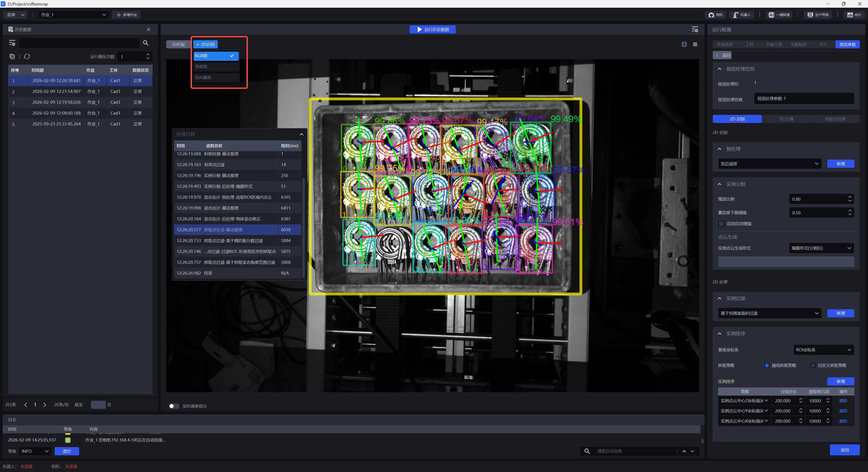This screenshot has height=472, width=868.
Task: Open the history filter settings icon
Action: tap(12, 43)
